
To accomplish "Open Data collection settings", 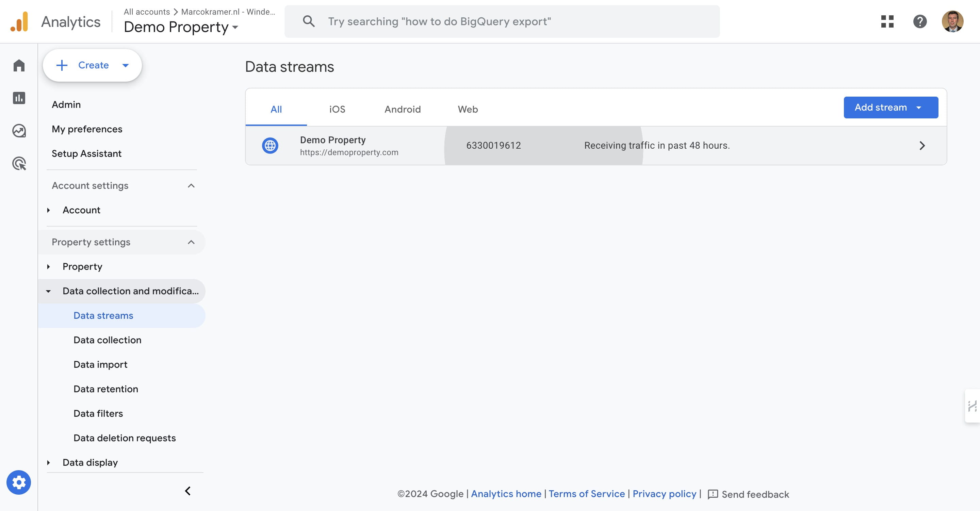I will [107, 340].
